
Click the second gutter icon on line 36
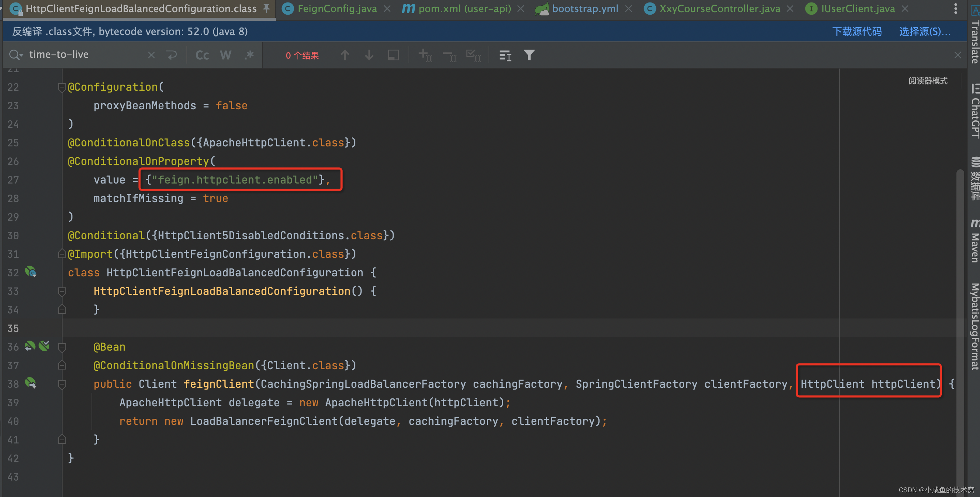point(44,346)
